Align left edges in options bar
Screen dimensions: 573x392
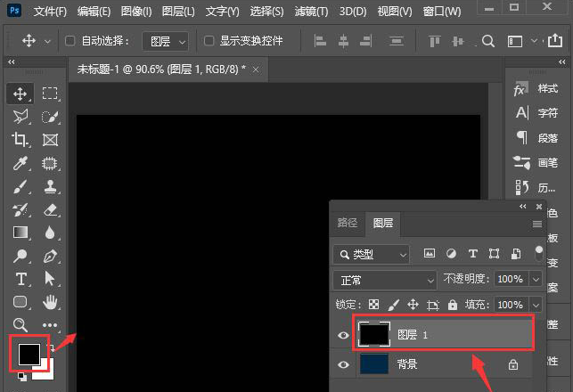pos(320,41)
